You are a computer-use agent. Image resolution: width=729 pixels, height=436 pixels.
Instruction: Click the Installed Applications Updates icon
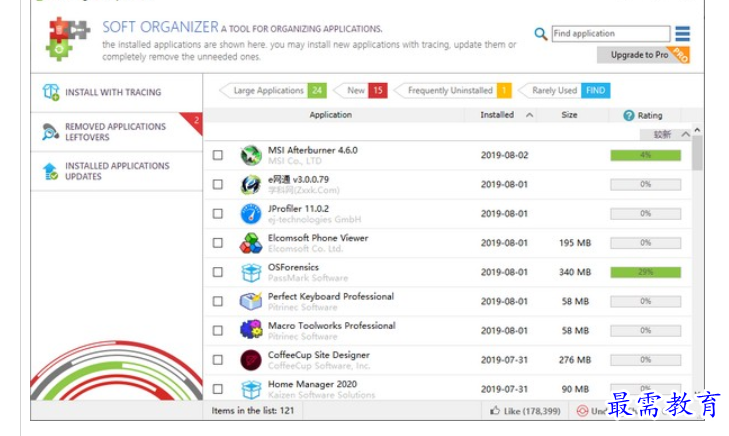50,171
